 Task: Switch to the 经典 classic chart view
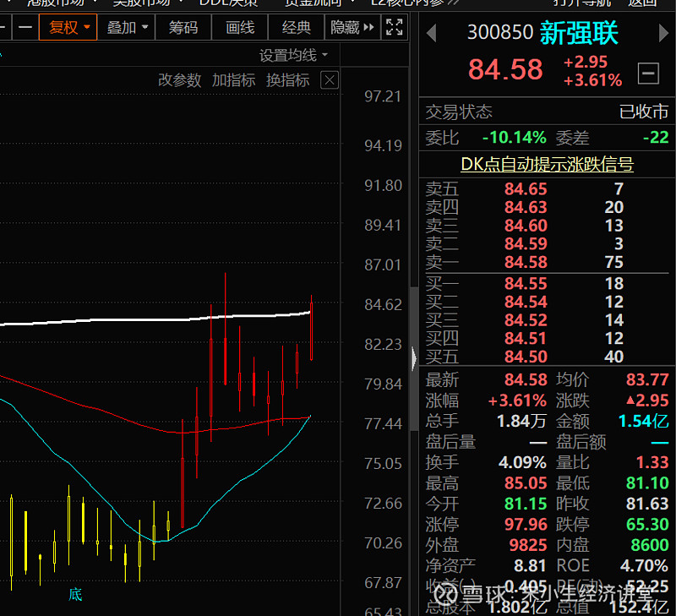coord(295,27)
